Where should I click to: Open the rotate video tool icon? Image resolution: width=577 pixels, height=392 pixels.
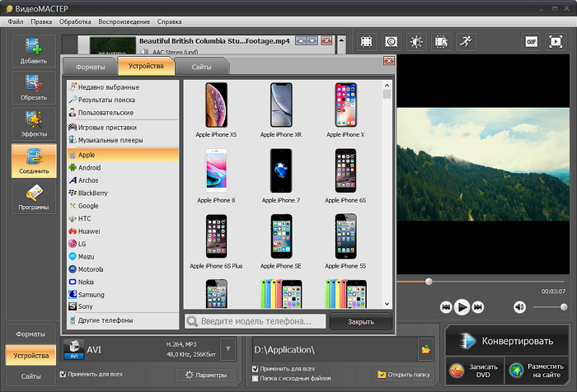[x=442, y=40]
